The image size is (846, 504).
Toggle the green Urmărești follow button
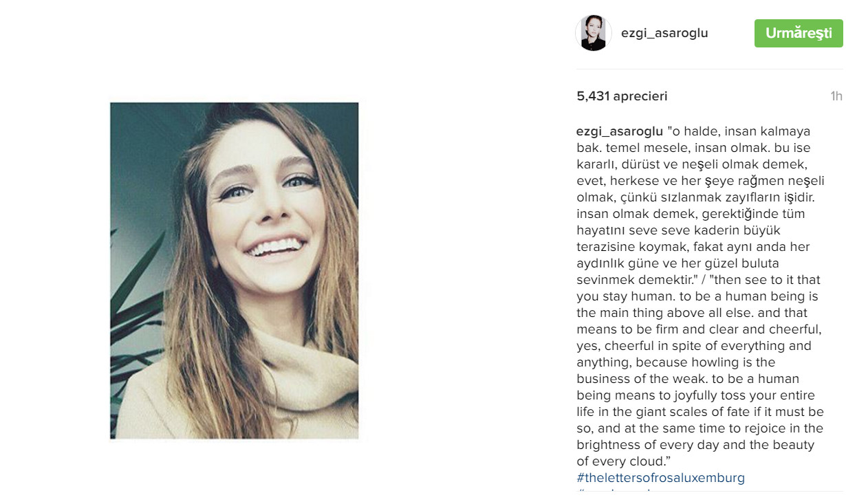(799, 33)
